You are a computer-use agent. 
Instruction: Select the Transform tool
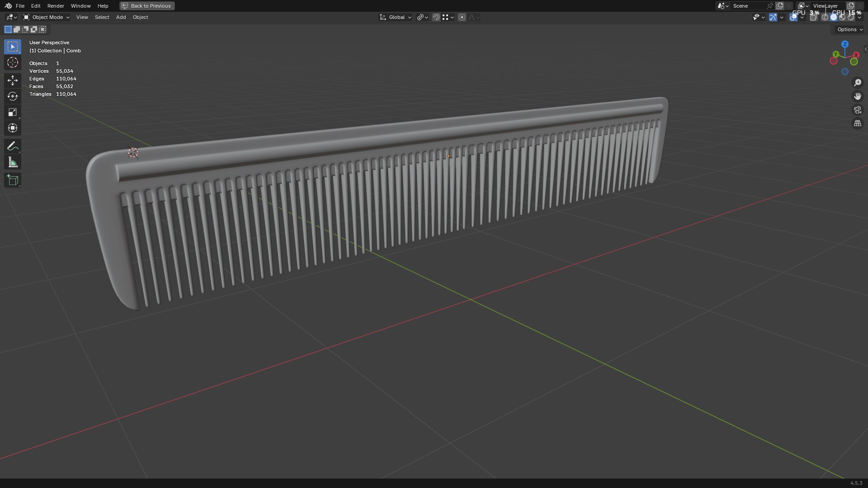coord(13,128)
